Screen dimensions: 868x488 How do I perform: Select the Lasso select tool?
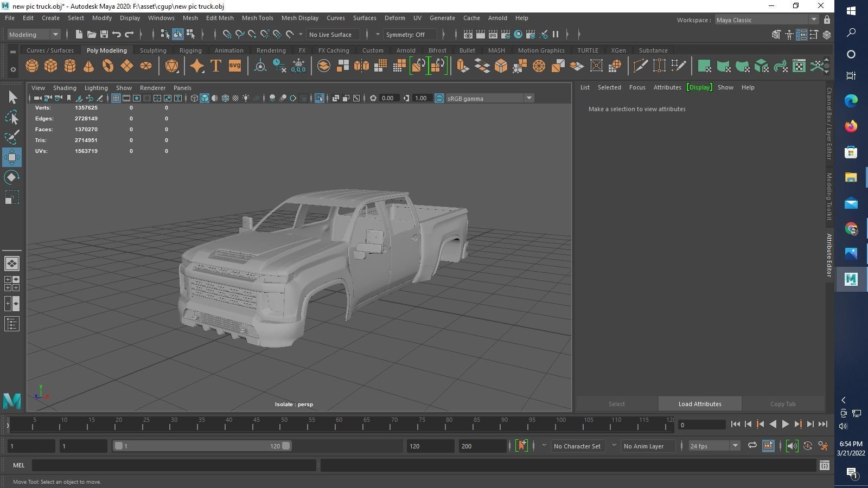(x=12, y=117)
